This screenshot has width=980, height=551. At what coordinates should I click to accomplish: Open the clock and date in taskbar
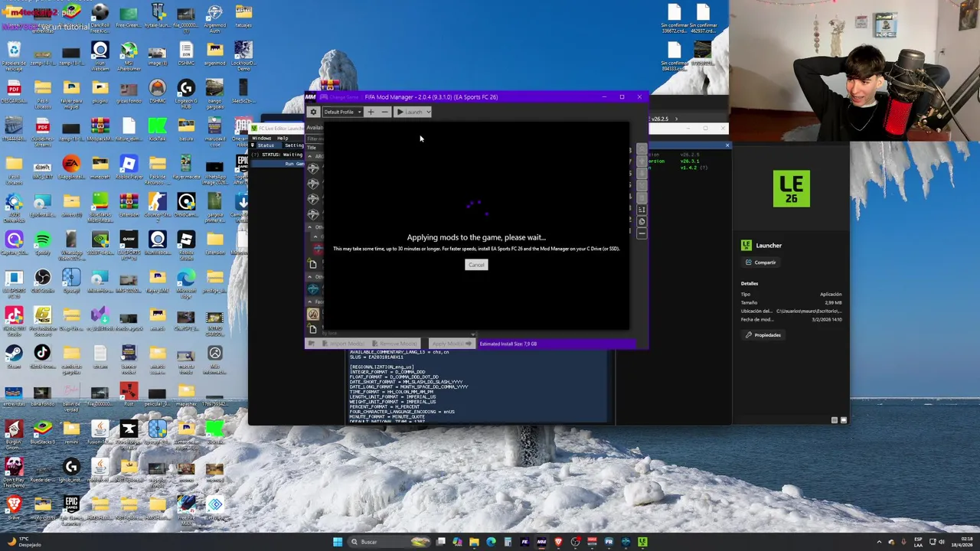click(x=962, y=543)
